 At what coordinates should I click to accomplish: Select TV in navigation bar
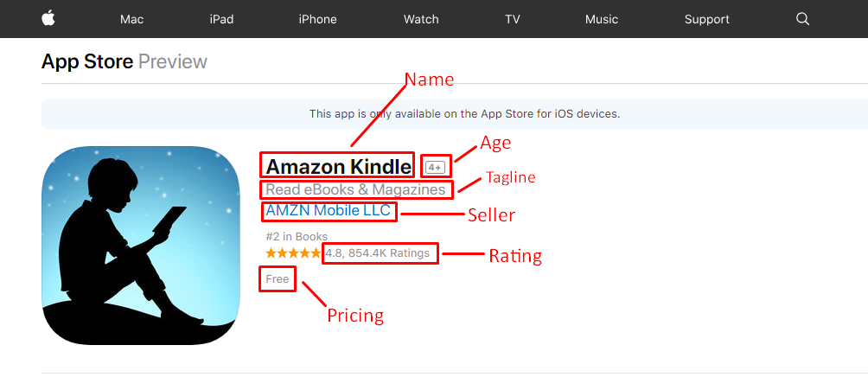(x=513, y=19)
